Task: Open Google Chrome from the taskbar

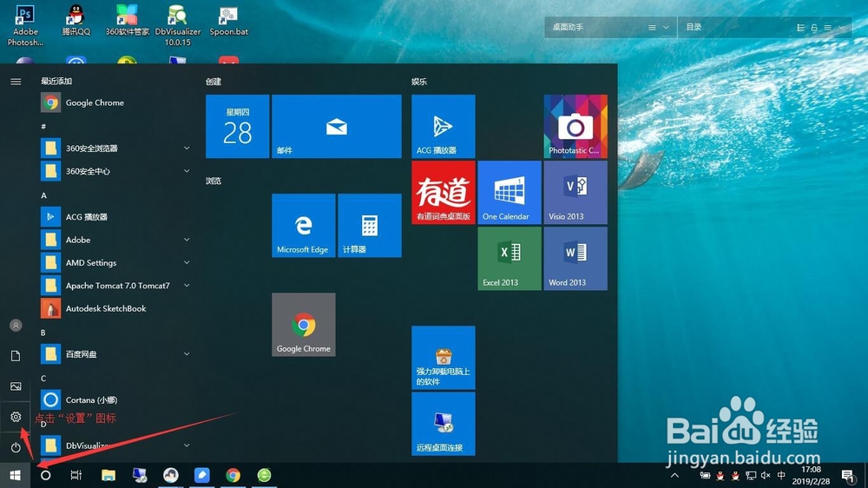Action: click(233, 475)
